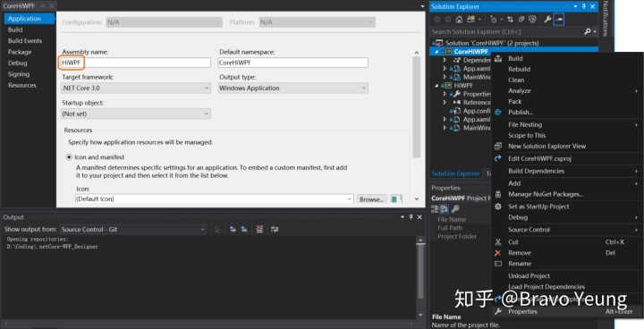Select Edit CoreHiWPF.csproj menu item
644x329 pixels.
click(x=539, y=158)
